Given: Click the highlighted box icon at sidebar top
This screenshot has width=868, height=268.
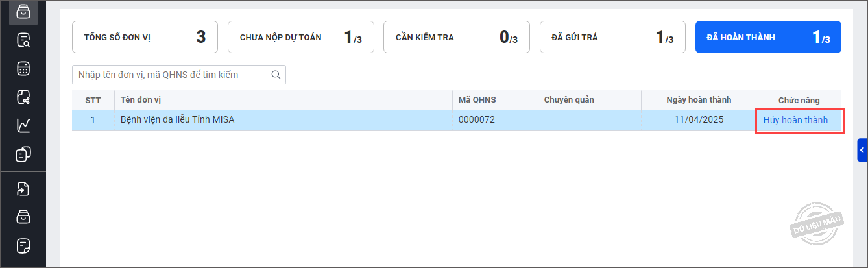Looking at the screenshot, I should tap(23, 12).
